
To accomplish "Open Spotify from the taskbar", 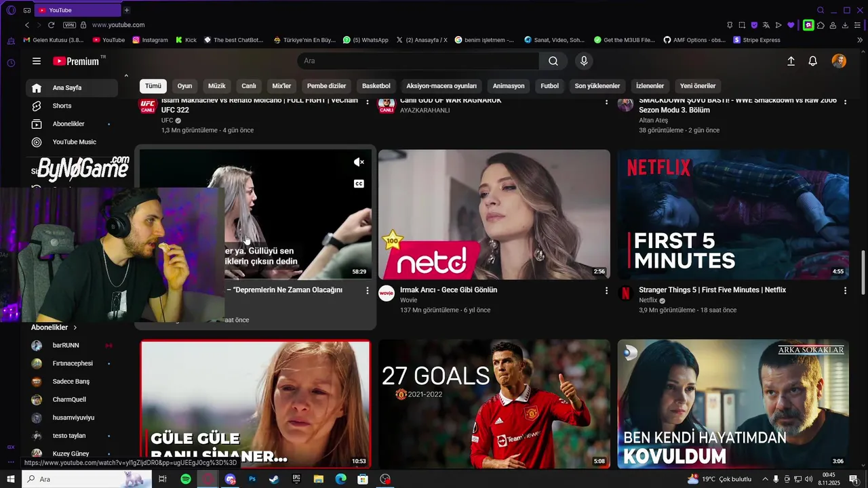I will pos(186,479).
